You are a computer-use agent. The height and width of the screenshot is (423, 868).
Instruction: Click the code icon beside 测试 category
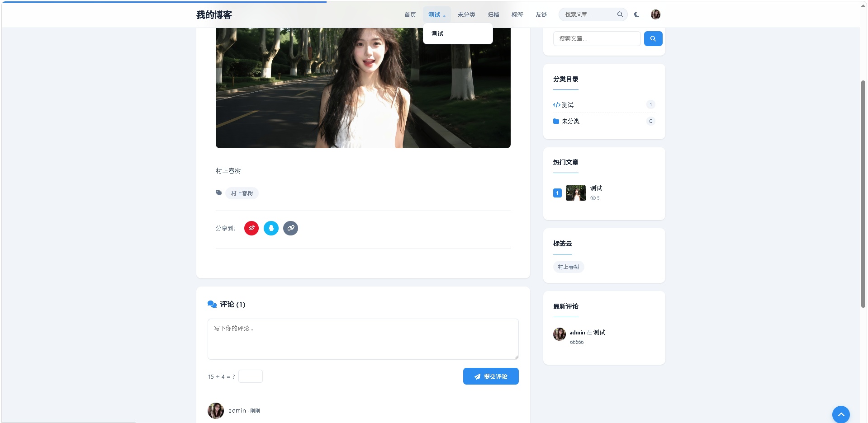(556, 105)
